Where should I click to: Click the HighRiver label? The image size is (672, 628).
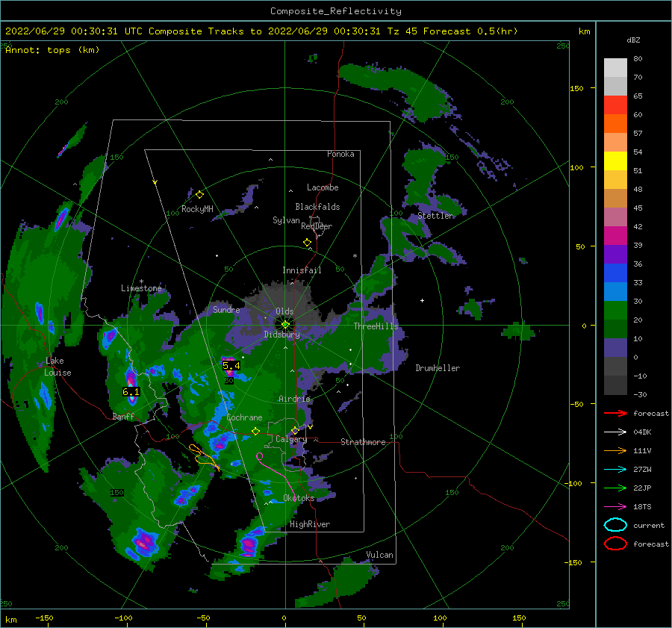click(310, 524)
